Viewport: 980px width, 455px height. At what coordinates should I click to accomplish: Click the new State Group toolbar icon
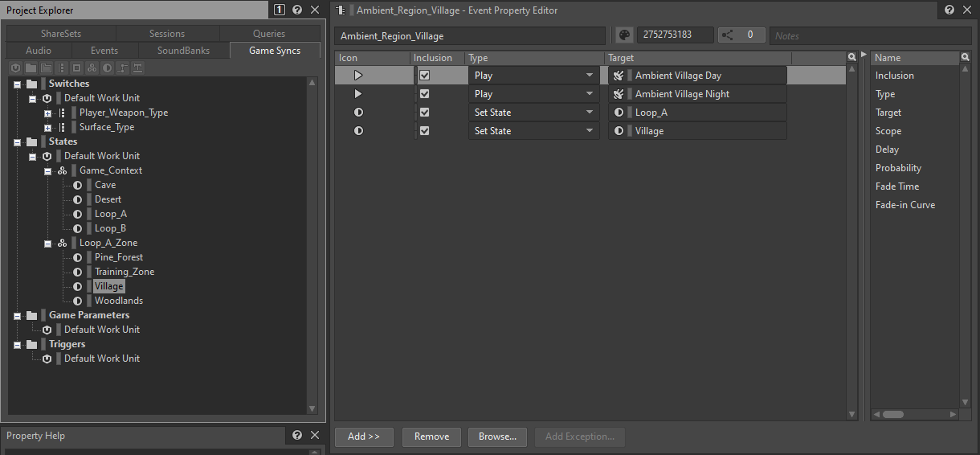(92, 68)
